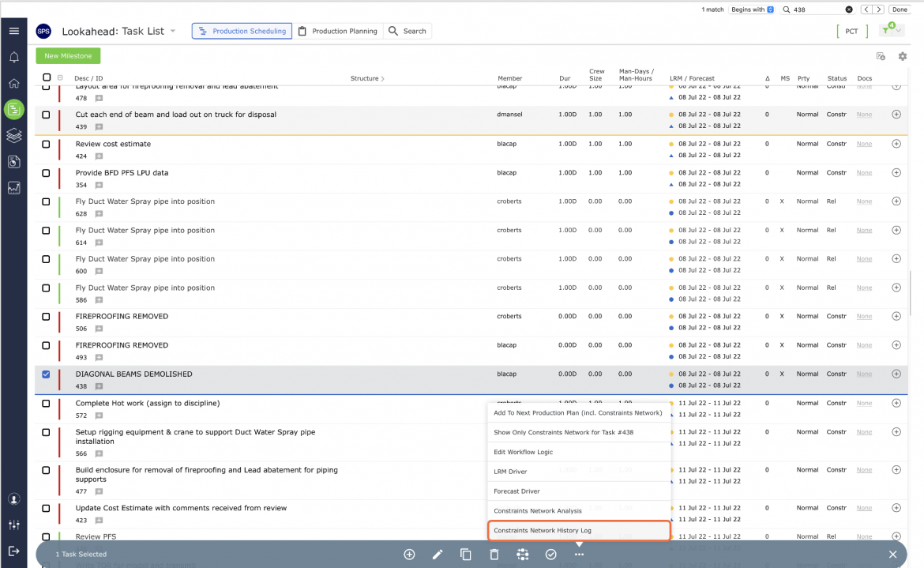Click the Member column header
The width and height of the screenshot is (924, 568).
coord(509,78)
